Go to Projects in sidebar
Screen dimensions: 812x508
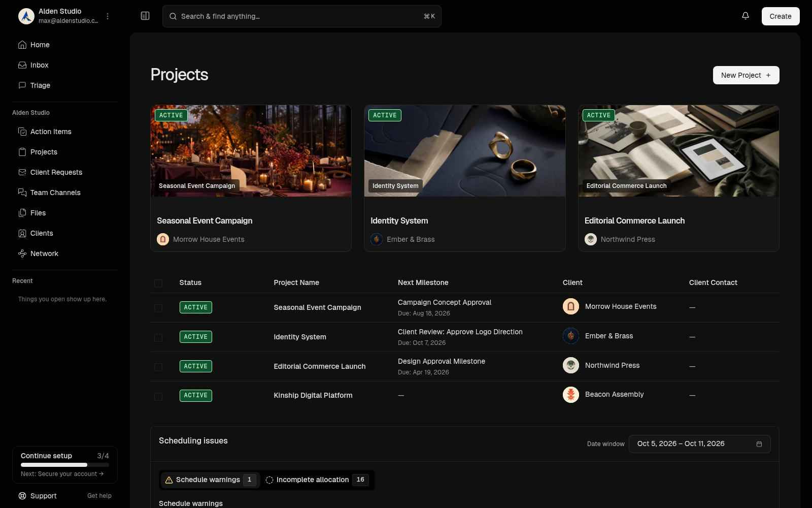point(65,152)
